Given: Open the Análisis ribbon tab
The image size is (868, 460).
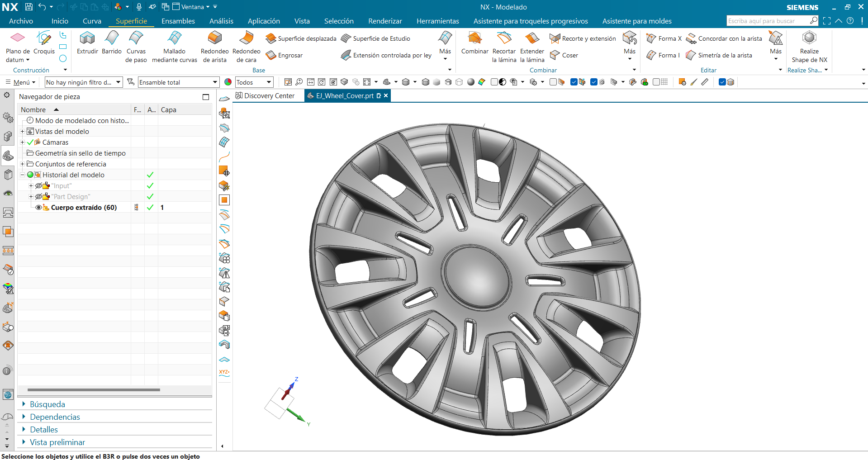Looking at the screenshot, I should click(x=221, y=21).
